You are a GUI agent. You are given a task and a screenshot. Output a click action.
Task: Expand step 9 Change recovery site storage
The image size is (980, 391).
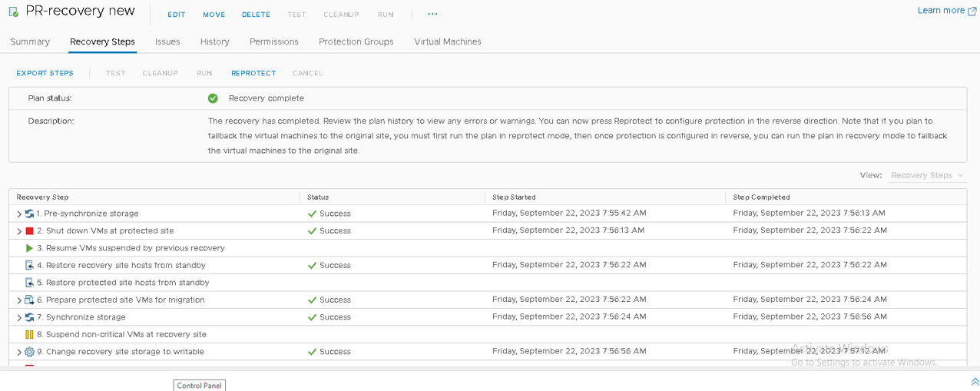19,352
